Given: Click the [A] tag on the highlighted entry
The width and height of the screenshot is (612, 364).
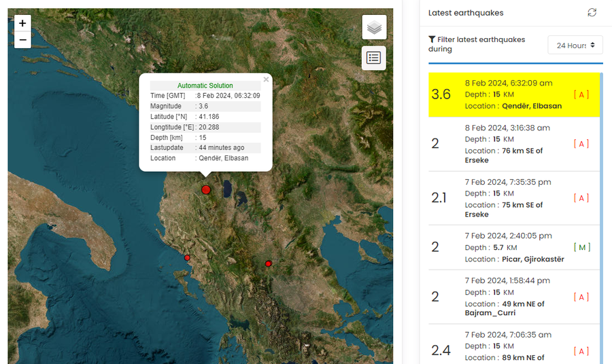Looking at the screenshot, I should click(x=581, y=94).
